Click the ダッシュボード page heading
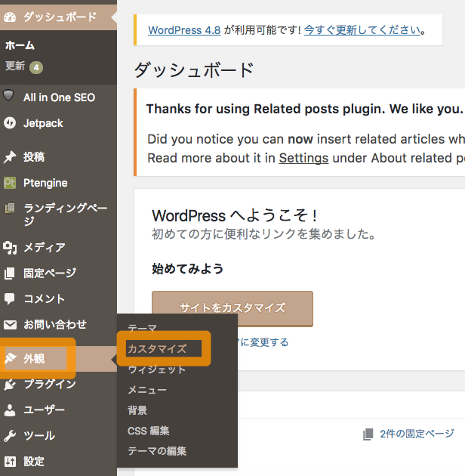465x476 pixels. pyautogui.click(x=194, y=70)
